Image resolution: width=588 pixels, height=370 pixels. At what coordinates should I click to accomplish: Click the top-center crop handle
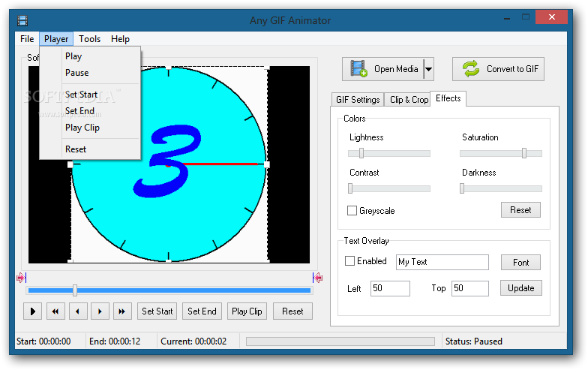(x=169, y=68)
